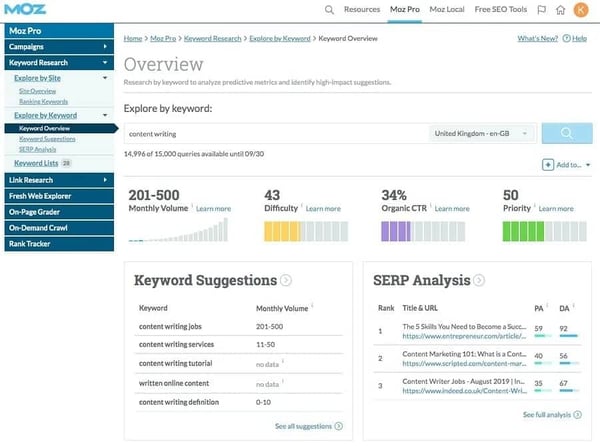Open SERP Analysis sidebar link
Image resolution: width=600 pixels, height=446 pixels.
tap(38, 149)
